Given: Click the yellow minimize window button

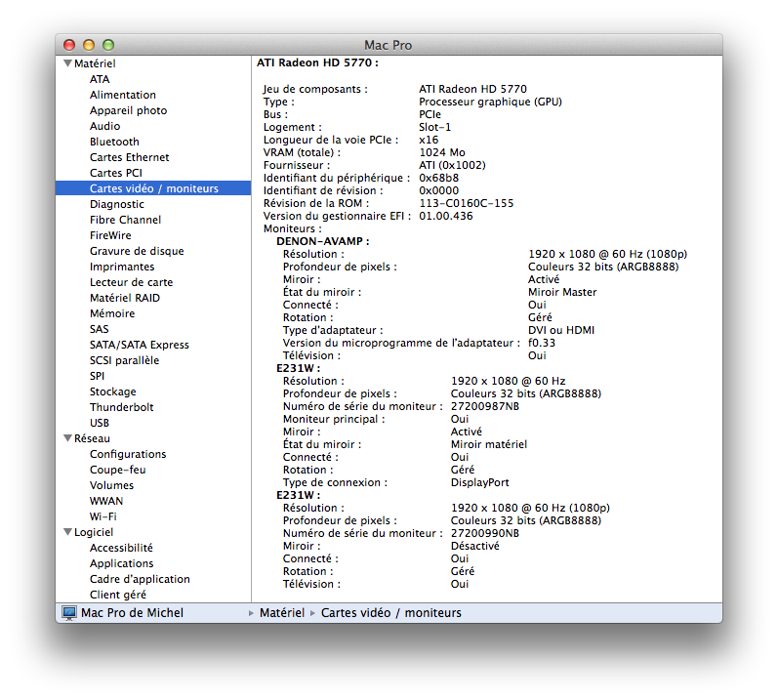Looking at the screenshot, I should pyautogui.click(x=89, y=45).
